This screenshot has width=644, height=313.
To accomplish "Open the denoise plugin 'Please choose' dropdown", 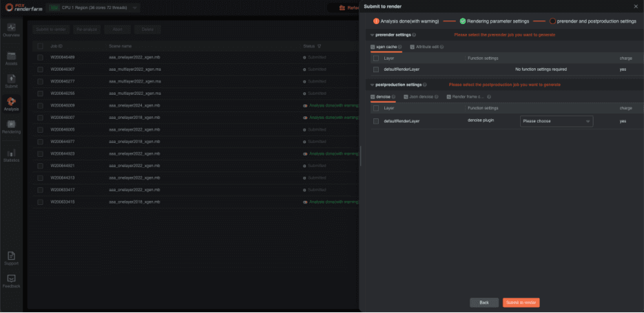I will point(556,121).
